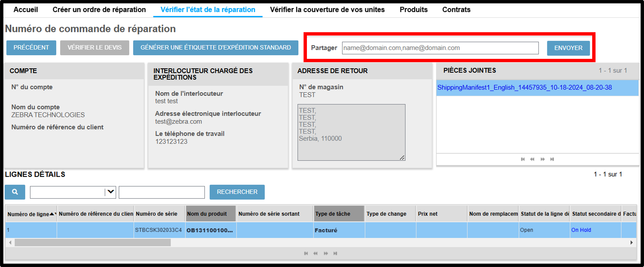Open Créer un ordre de réparation tab

[99, 10]
